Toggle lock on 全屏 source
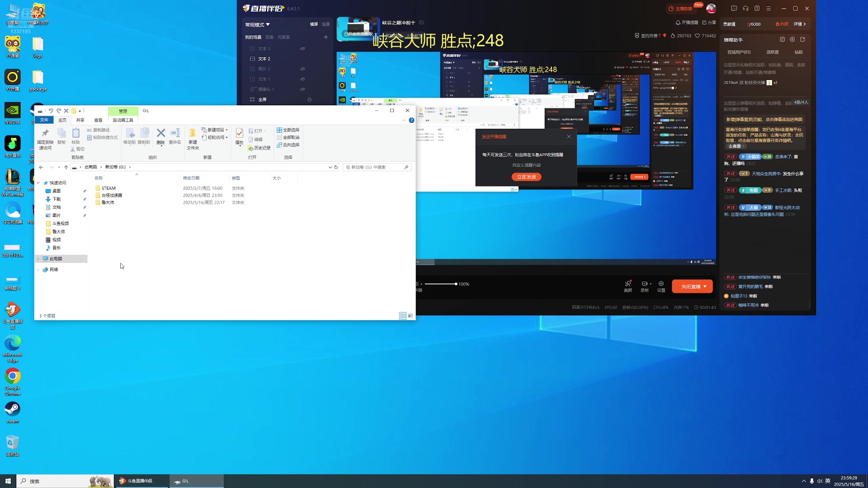 (310, 99)
